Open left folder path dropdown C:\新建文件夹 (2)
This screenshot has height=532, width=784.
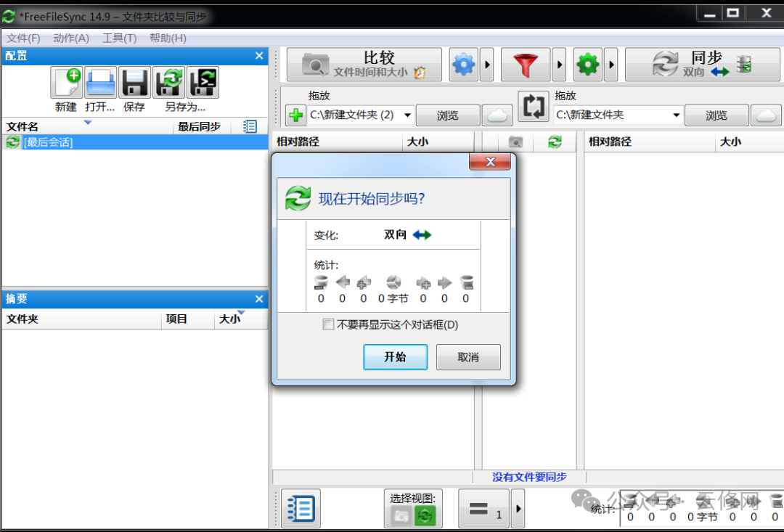pos(407,115)
